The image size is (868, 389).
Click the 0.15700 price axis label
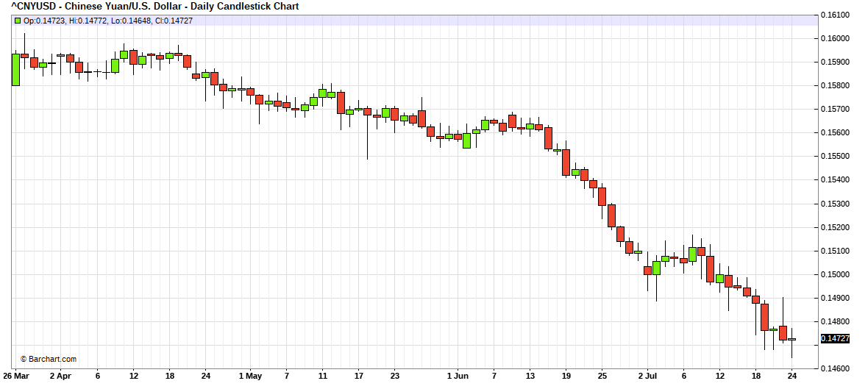click(x=834, y=110)
